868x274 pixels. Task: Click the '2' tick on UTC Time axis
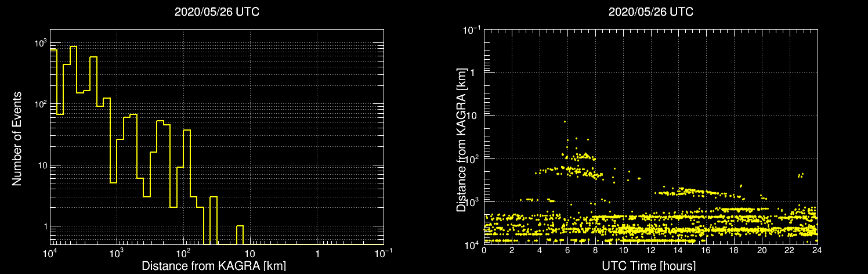coord(512,250)
